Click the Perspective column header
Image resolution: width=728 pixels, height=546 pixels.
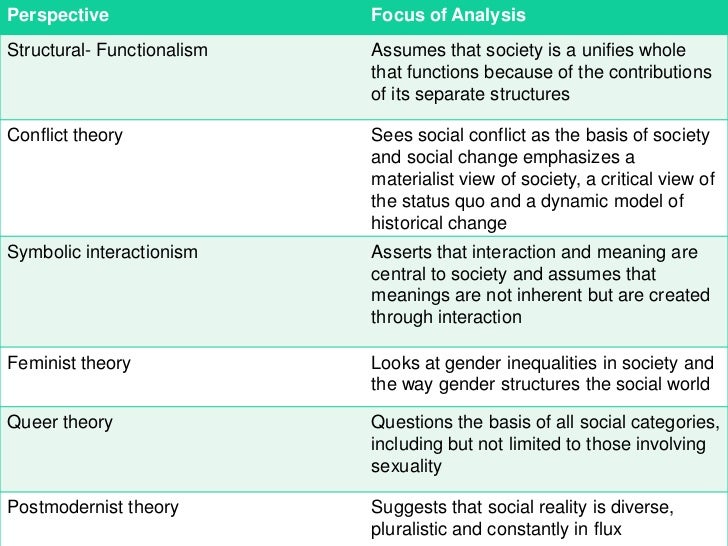click(58, 15)
